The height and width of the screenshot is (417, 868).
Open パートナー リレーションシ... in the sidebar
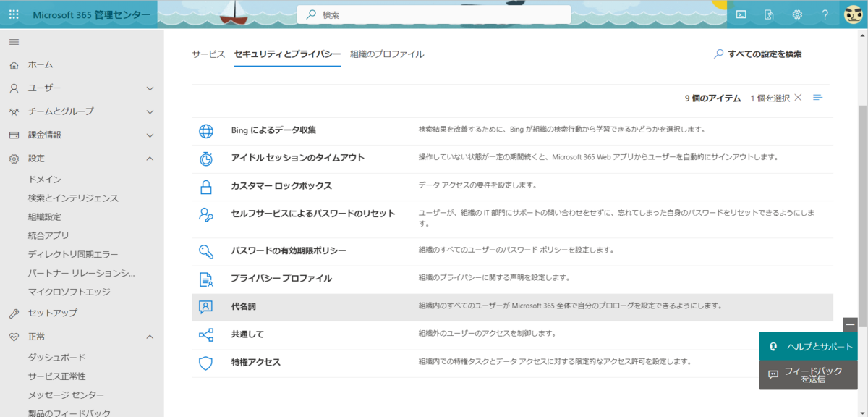point(82,274)
